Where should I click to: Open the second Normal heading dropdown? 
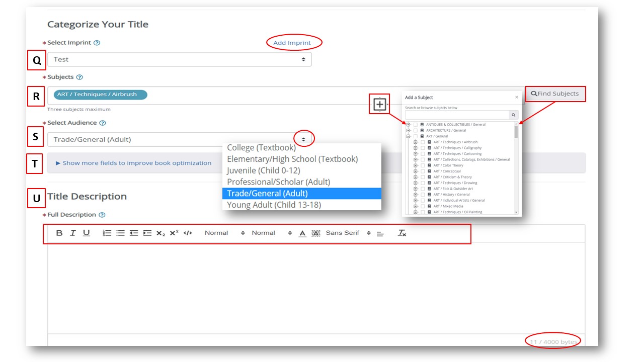[x=272, y=233]
